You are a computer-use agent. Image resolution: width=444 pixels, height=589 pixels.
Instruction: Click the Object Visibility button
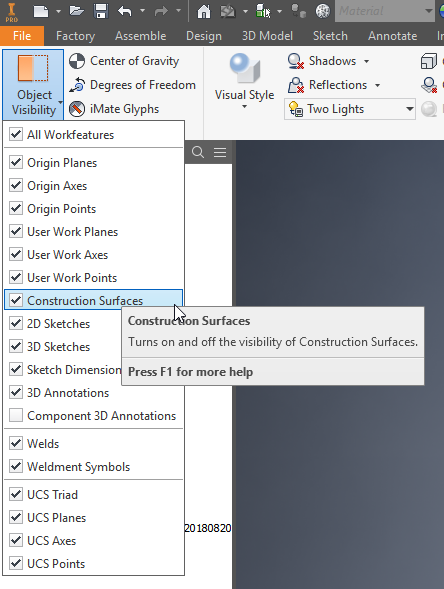click(33, 85)
